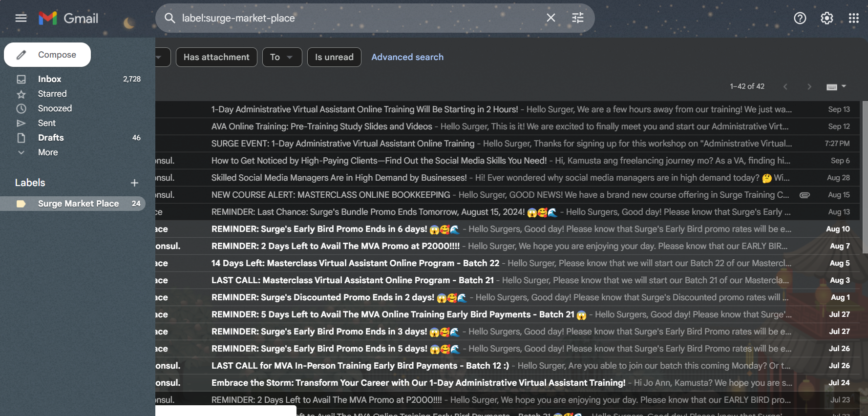Click the Starred star icon
The image size is (868, 416).
click(x=21, y=94)
